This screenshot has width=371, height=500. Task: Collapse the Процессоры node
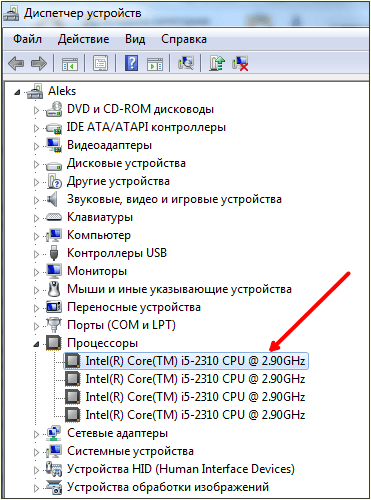click(x=36, y=344)
